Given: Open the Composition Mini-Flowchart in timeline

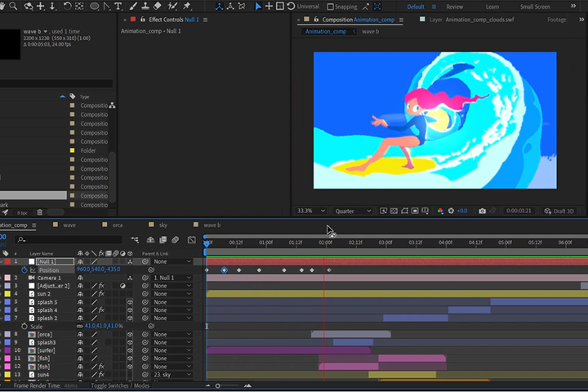Looking at the screenshot, I should click(135, 240).
